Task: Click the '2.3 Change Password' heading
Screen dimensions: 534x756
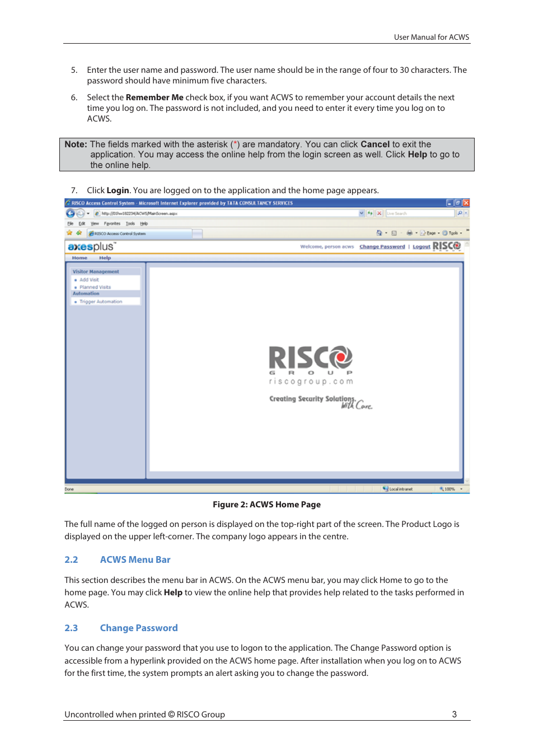Action: click(121, 628)
